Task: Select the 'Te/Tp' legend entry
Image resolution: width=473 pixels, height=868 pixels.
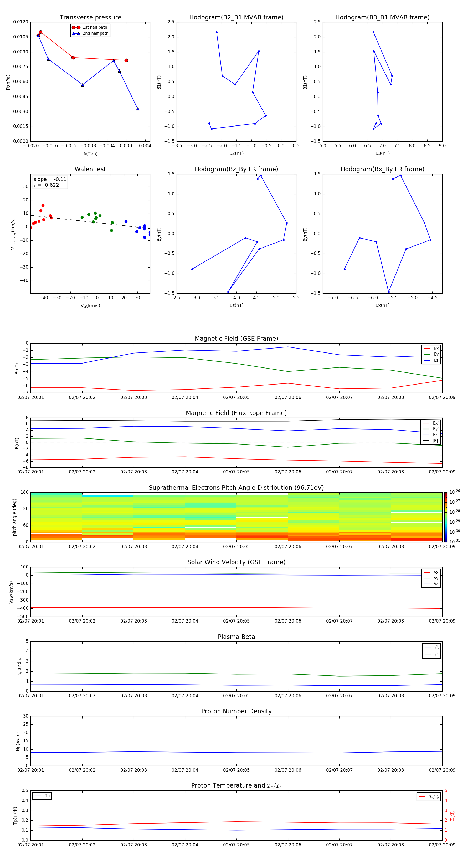Action: pos(429,796)
